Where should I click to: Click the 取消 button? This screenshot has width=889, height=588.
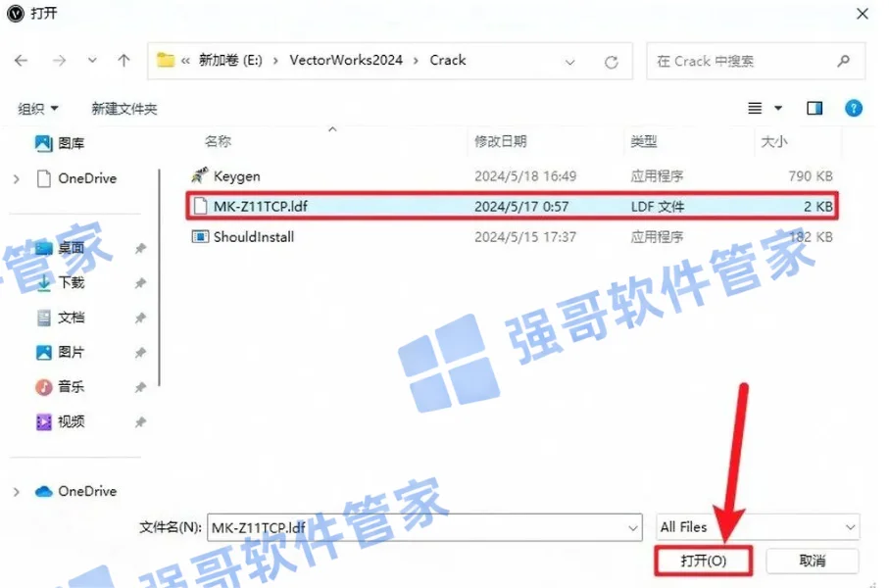(x=812, y=561)
